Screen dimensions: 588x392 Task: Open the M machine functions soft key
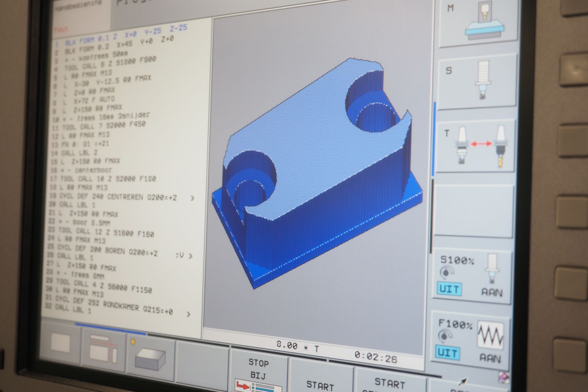coord(478,22)
